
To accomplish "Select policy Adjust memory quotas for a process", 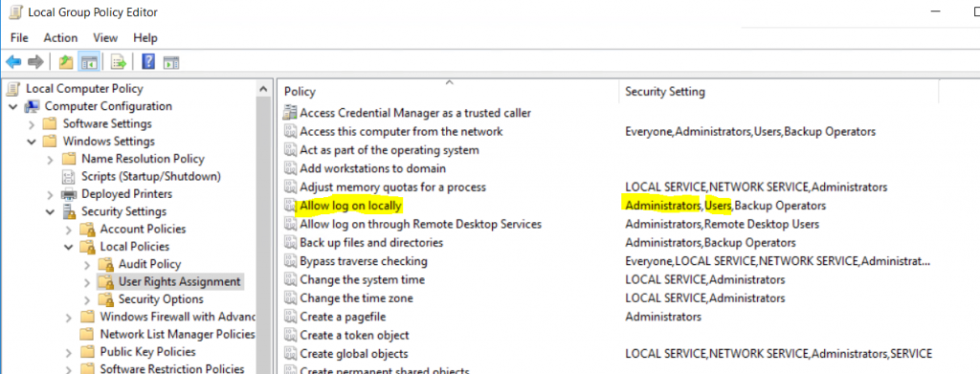I will click(x=392, y=187).
